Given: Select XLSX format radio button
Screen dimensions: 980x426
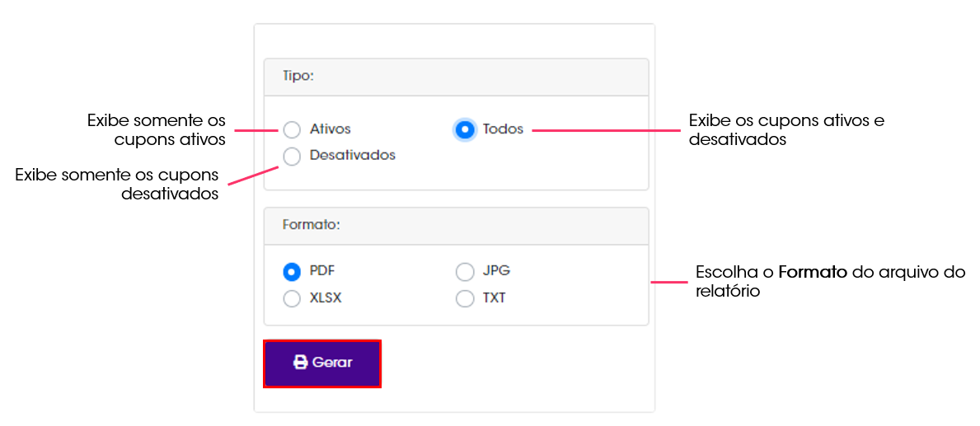Looking at the screenshot, I should [x=292, y=298].
